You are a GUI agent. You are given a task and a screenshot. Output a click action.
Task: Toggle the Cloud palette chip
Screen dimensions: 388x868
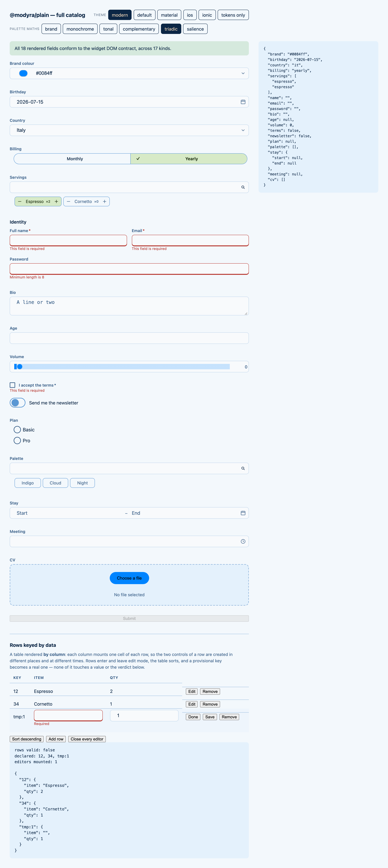(x=55, y=483)
